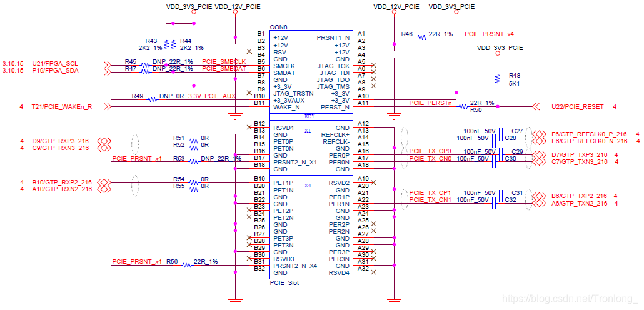
Task: Select net label PCIE_TX_CP1
Action: tap(430, 192)
